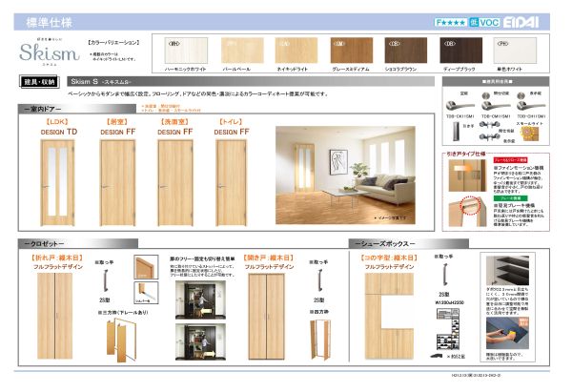Click the シューズボックス section heading
This screenshot has width=572, height=392.
pos(409,243)
